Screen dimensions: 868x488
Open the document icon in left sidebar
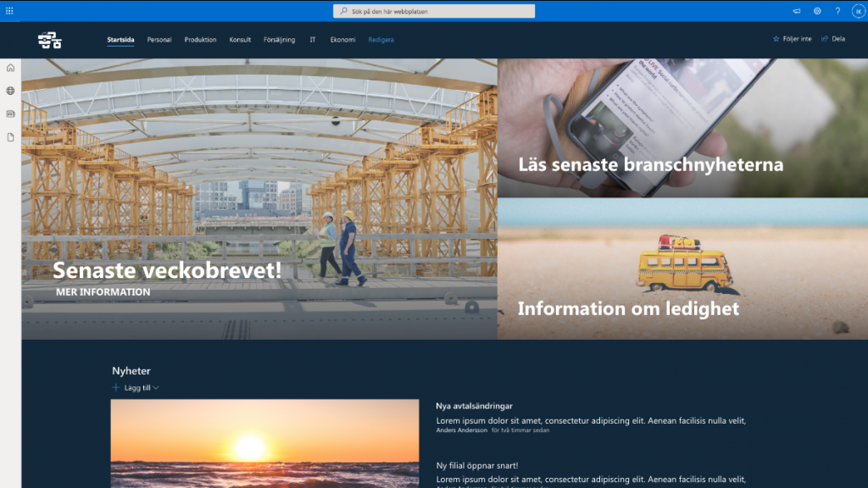[x=10, y=136]
